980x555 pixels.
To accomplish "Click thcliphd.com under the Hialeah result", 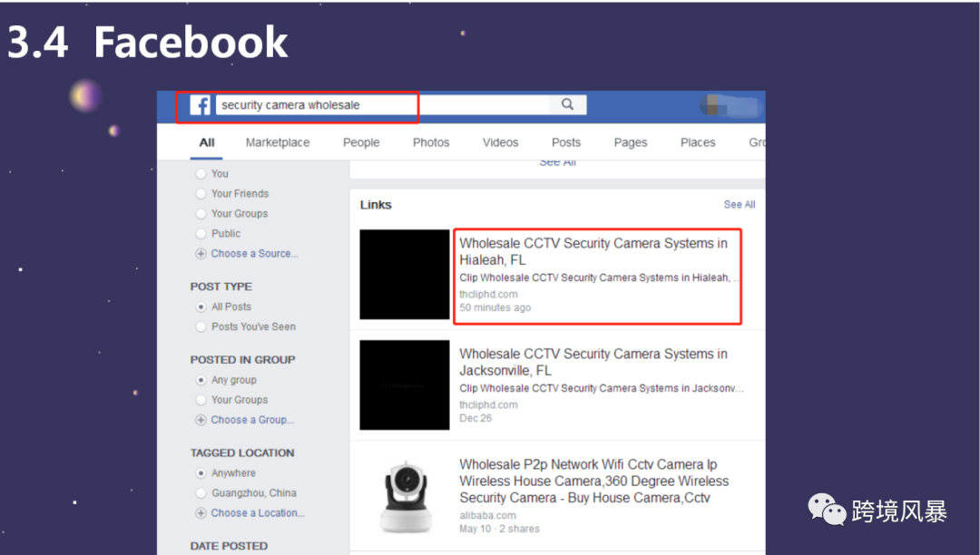I will [x=488, y=294].
